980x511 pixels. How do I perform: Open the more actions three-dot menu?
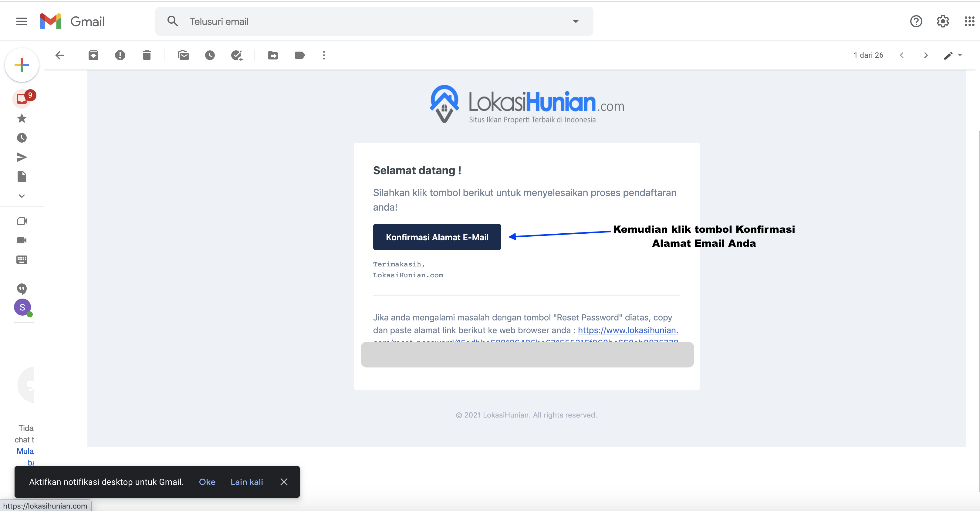[x=324, y=55]
